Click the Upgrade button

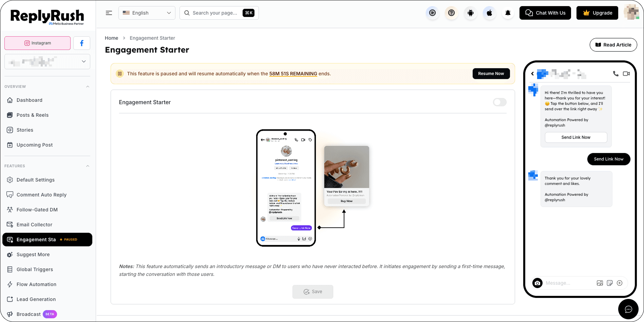coord(597,13)
